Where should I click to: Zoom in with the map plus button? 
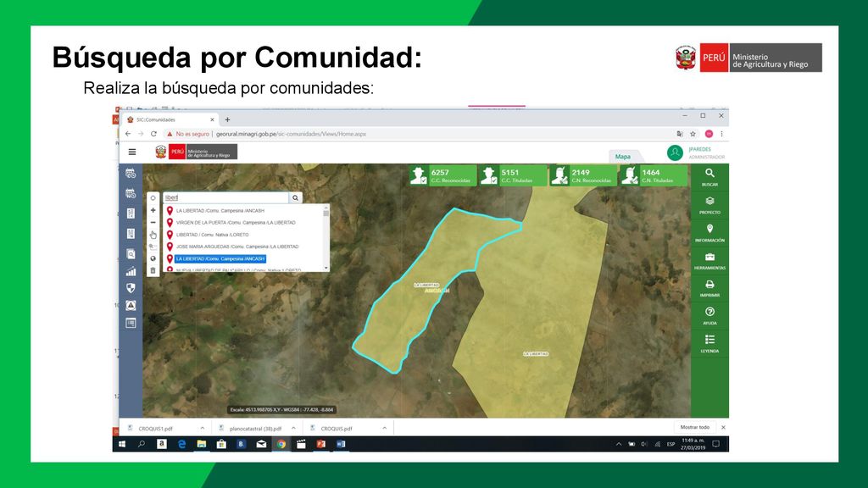click(x=153, y=210)
